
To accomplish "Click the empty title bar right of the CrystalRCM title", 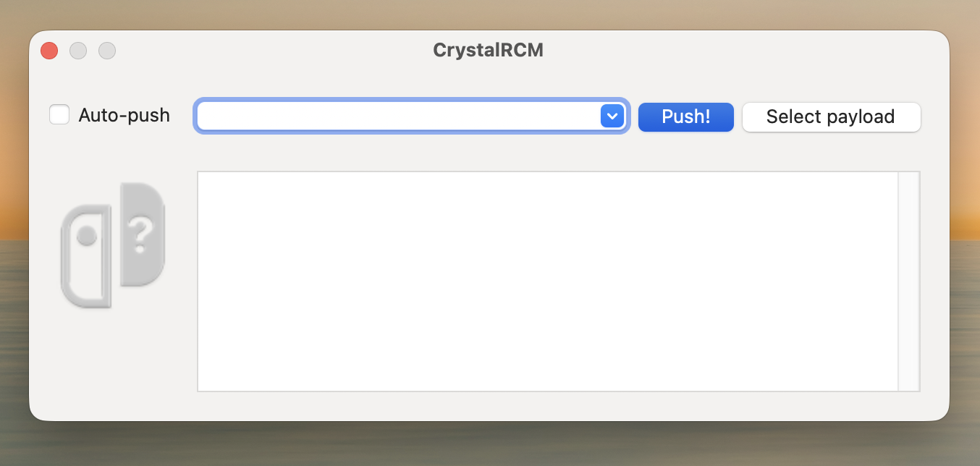I will tap(724, 50).
